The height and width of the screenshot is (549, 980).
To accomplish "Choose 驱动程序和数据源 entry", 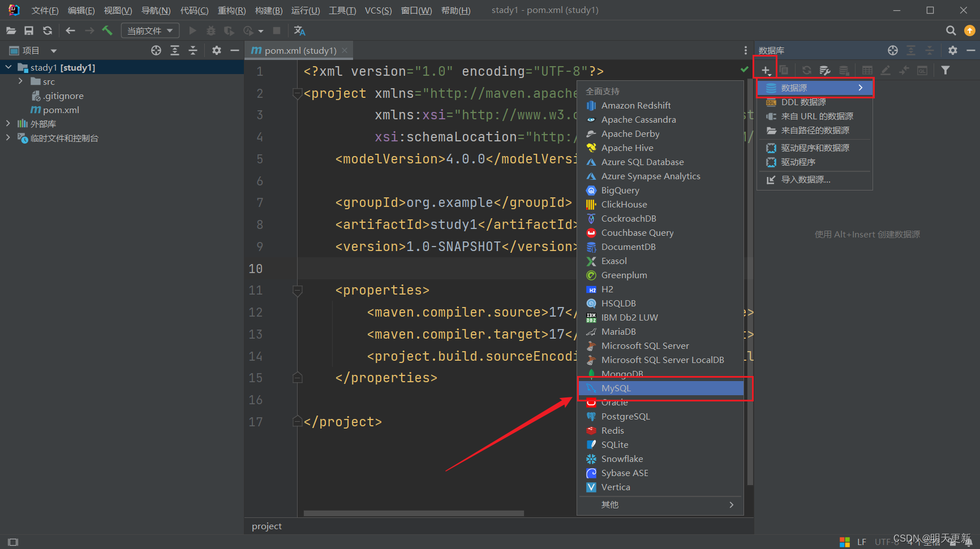I will 815,148.
